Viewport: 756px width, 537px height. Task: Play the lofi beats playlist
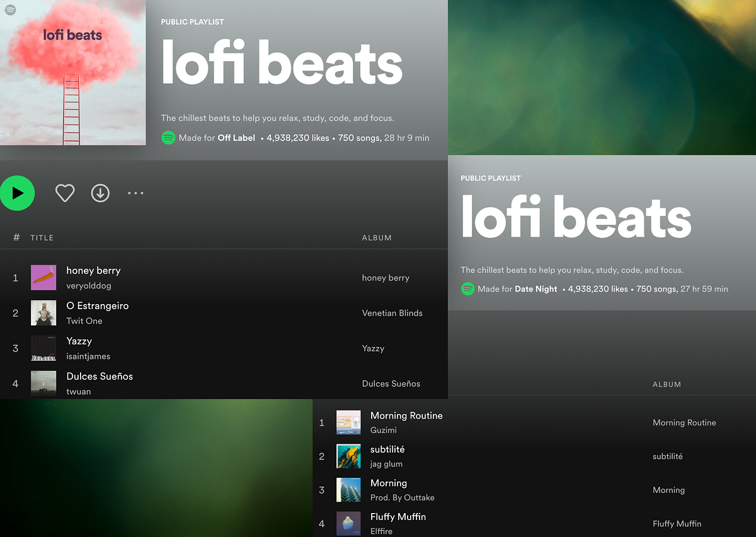click(17, 193)
